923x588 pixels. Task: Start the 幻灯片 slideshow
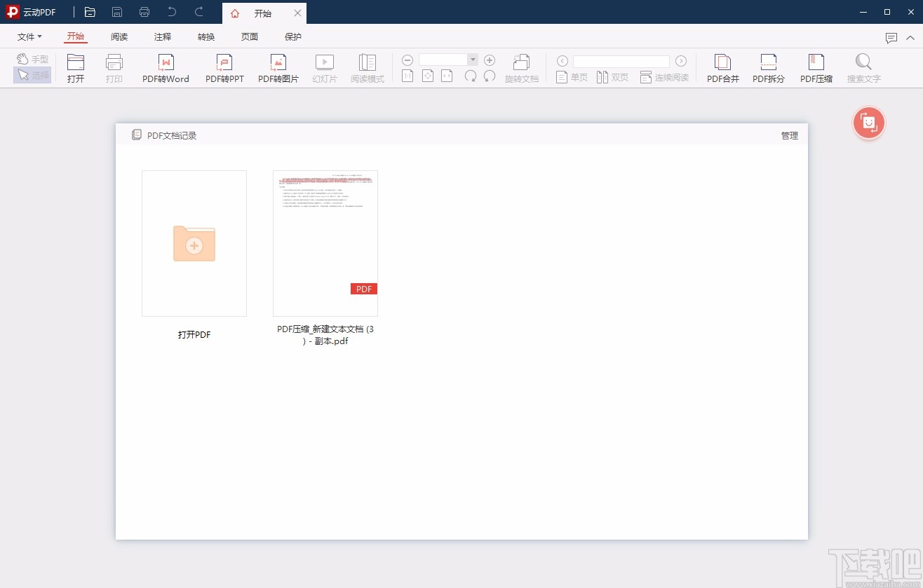point(325,69)
